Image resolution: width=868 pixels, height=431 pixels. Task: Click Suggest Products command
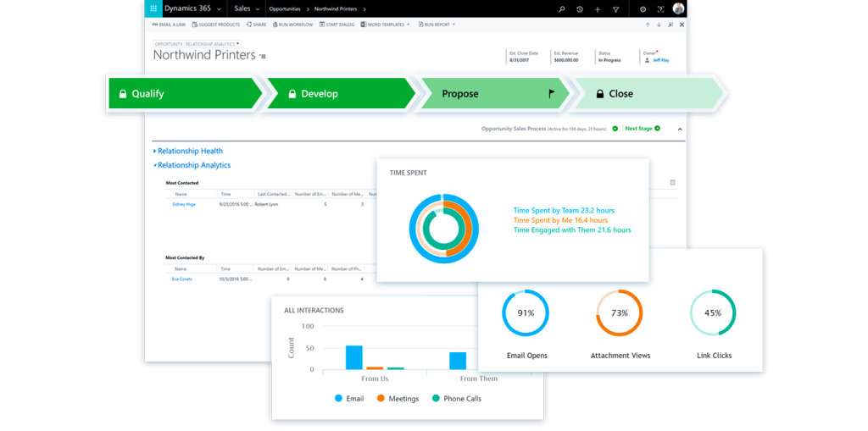click(216, 25)
